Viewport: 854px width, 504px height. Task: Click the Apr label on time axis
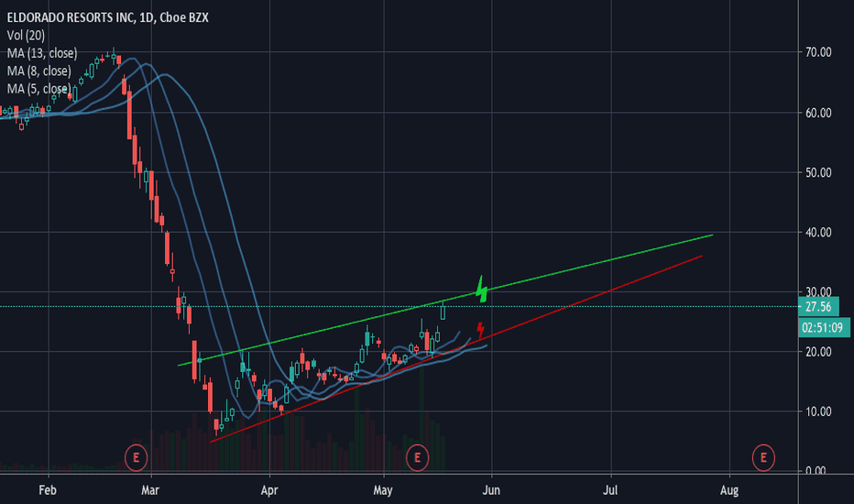(269, 490)
